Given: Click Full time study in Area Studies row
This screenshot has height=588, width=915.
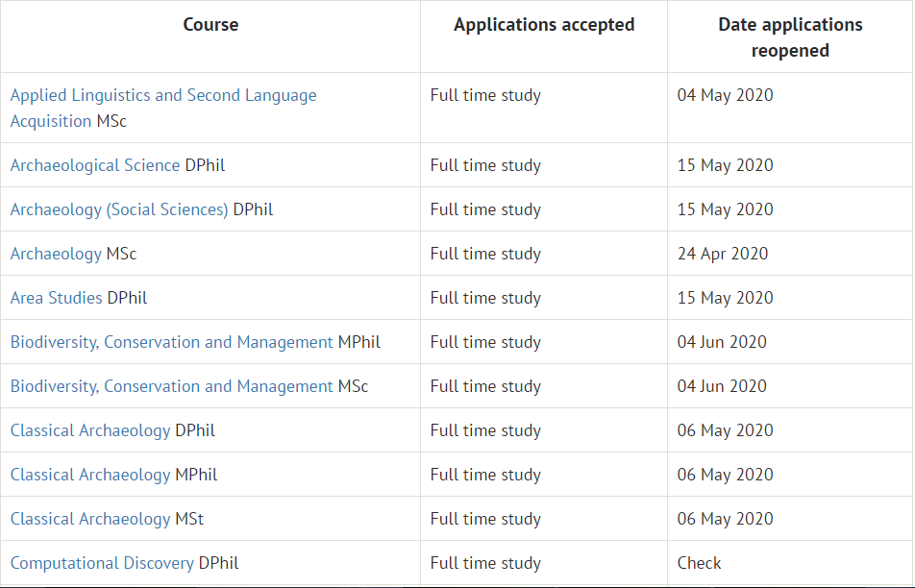Looking at the screenshot, I should click(485, 298).
